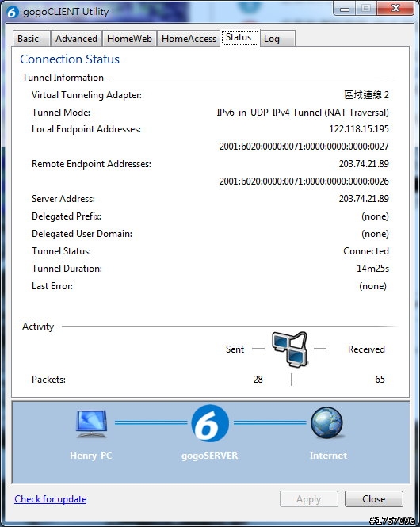Select remote IPv6 address ending in 0026
The width and height of the screenshot is (420, 527).
[x=304, y=181]
